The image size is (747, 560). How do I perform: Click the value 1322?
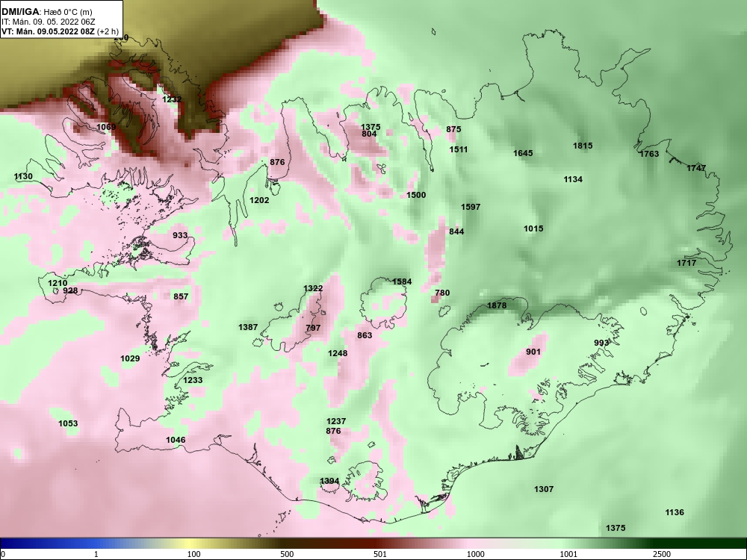313,288
